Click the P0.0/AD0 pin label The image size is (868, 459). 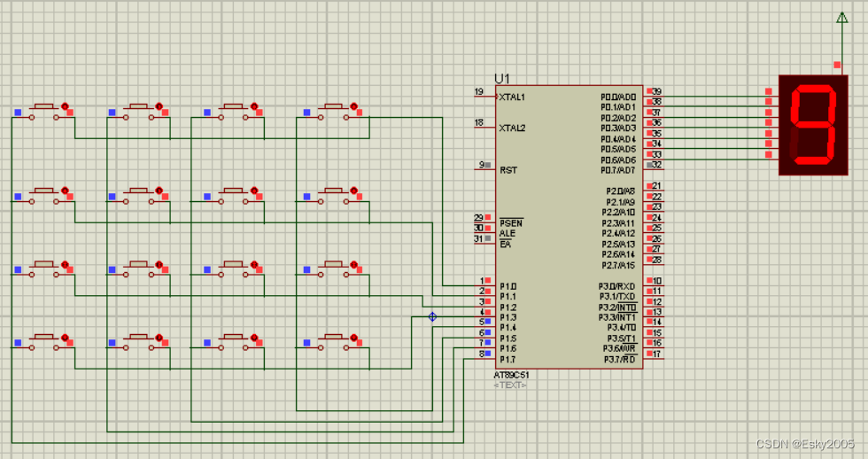618,97
